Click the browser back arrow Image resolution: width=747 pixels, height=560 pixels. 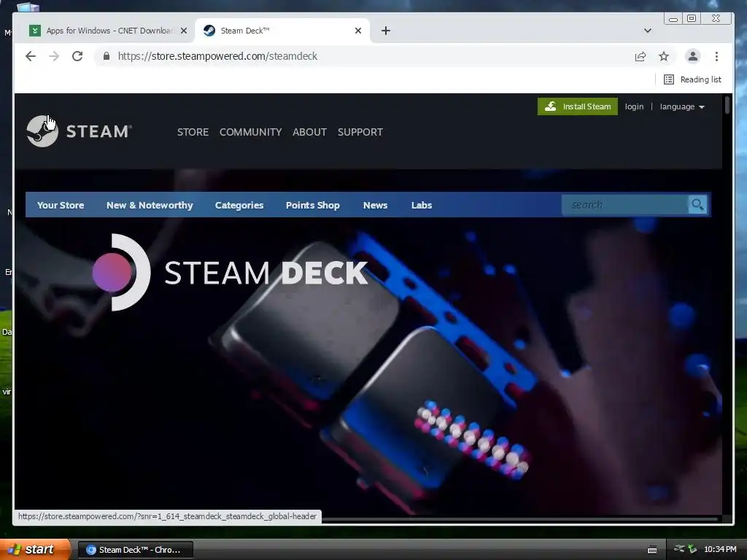coord(31,56)
